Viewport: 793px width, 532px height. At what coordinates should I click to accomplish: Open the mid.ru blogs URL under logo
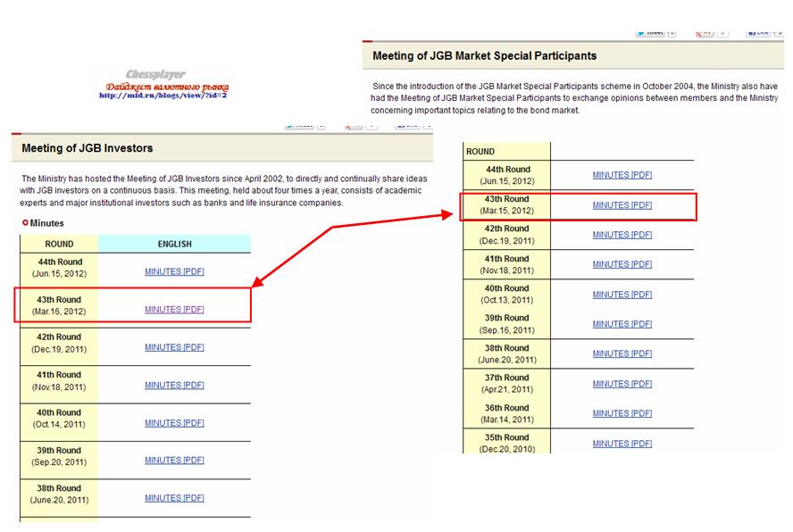coord(163,96)
